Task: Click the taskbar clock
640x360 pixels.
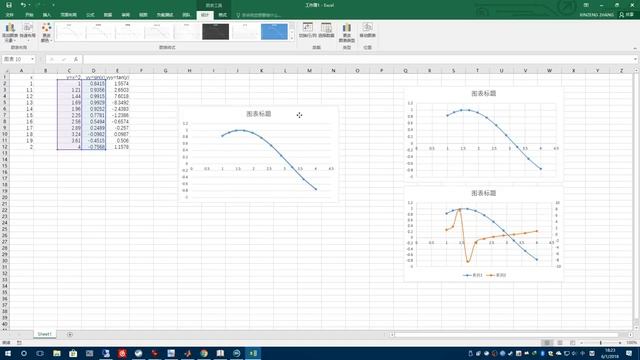Action: coord(610,353)
